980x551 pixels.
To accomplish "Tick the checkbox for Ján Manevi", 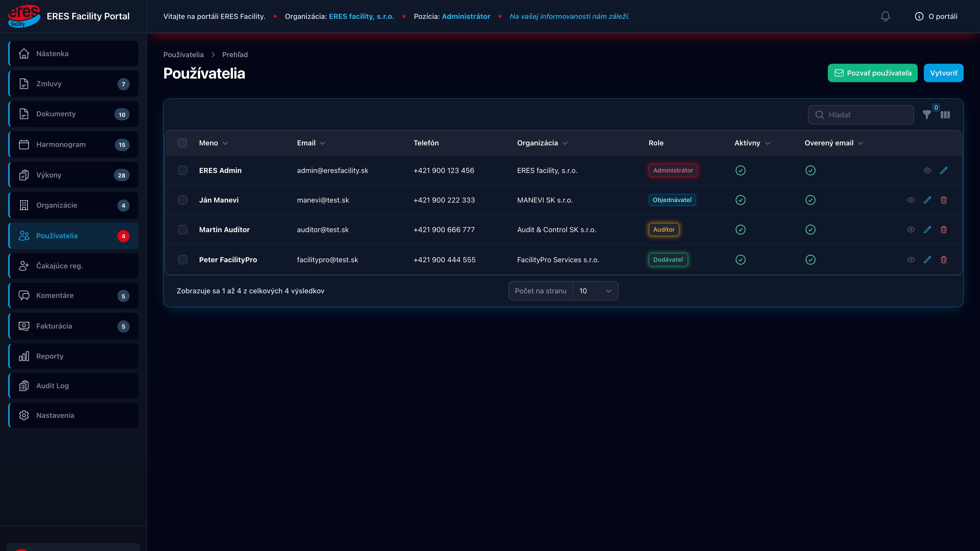I will pyautogui.click(x=183, y=200).
